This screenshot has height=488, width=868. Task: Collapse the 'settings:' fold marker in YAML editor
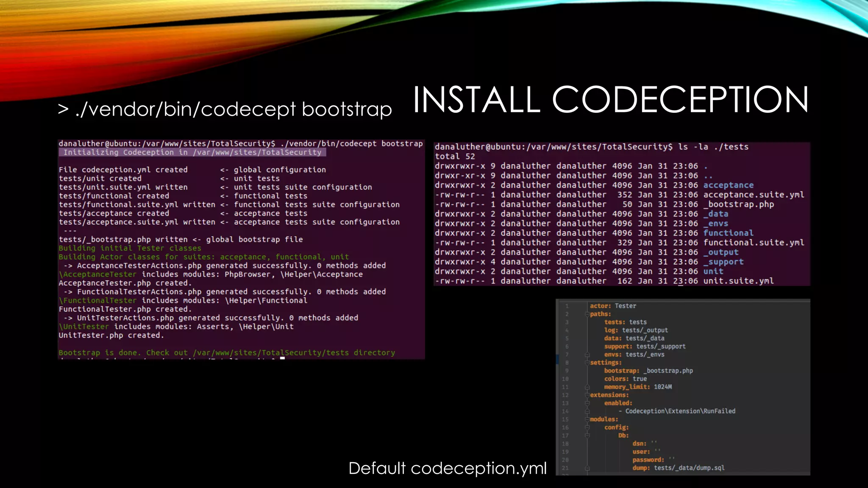[587, 363]
